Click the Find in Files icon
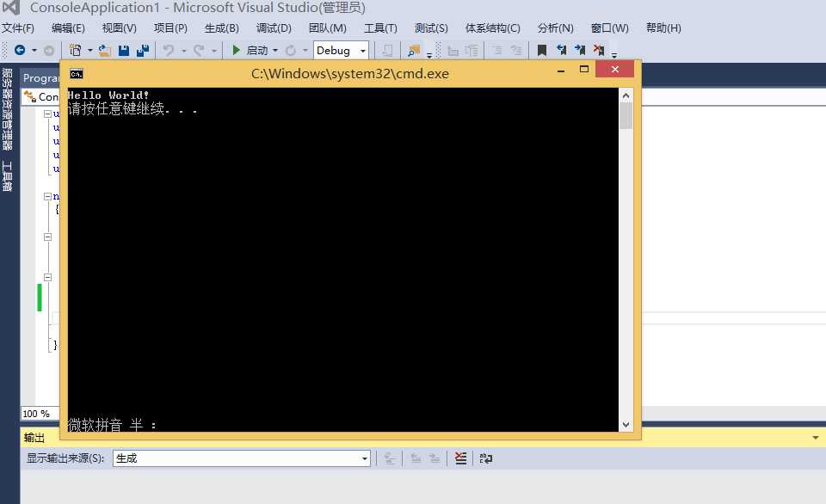 pyautogui.click(x=414, y=51)
